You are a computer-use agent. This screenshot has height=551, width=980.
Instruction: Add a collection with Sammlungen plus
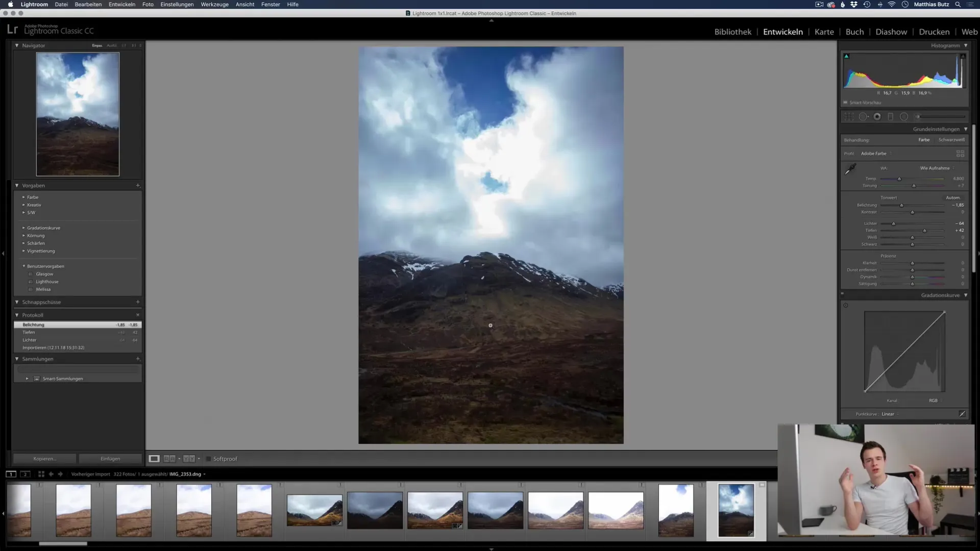(x=138, y=359)
